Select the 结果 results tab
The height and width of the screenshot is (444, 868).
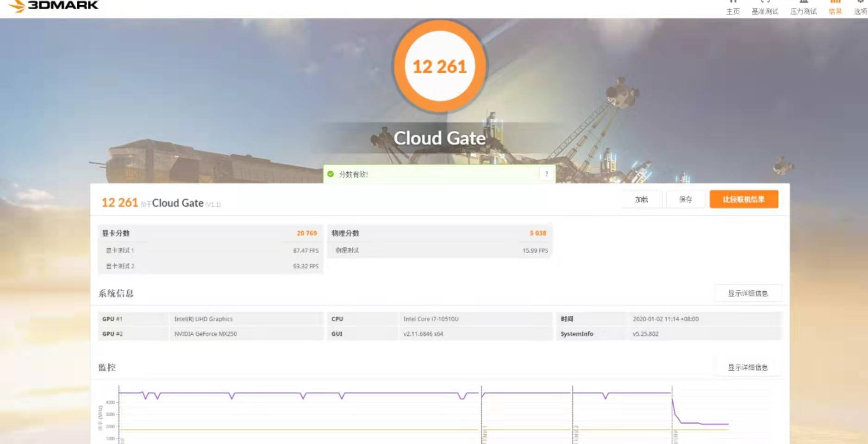(835, 8)
